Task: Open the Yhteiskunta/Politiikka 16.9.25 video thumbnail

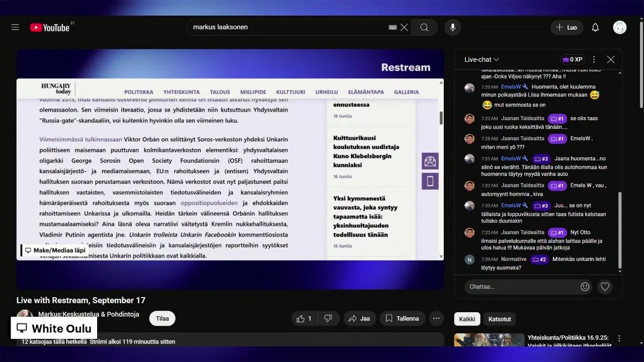Action: (489, 340)
